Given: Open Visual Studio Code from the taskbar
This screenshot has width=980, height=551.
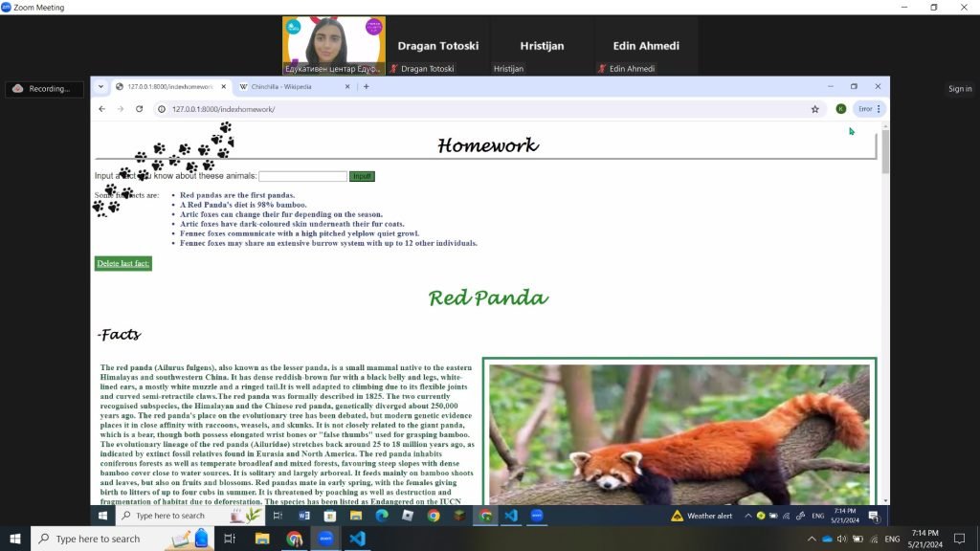Looking at the screenshot, I should click(357, 539).
